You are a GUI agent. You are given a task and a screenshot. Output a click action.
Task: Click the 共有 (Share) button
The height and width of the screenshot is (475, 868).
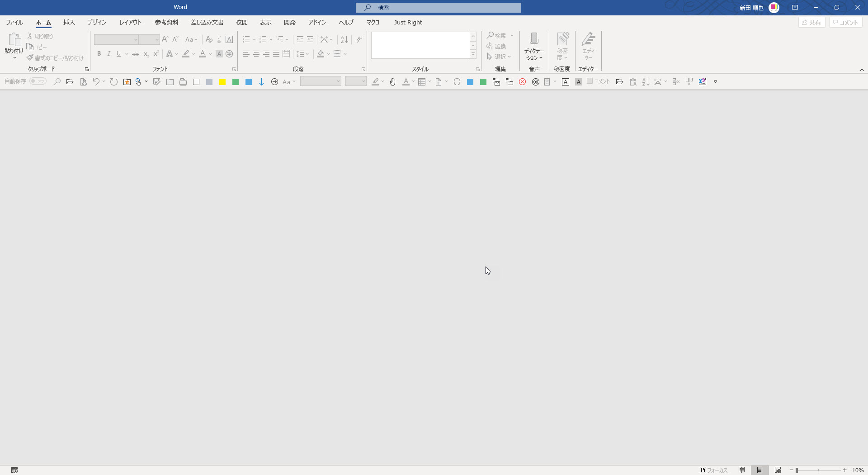pos(811,22)
